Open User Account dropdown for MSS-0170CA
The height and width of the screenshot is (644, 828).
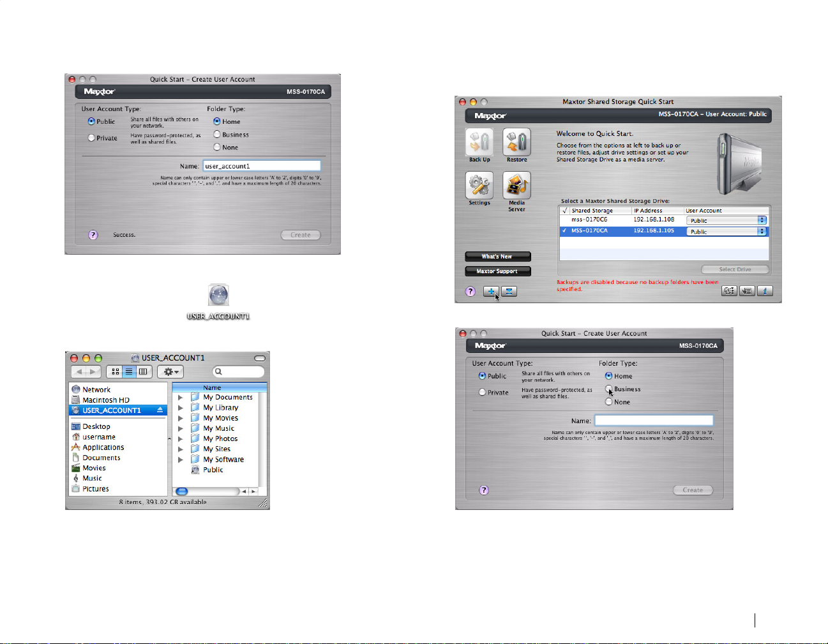(726, 232)
